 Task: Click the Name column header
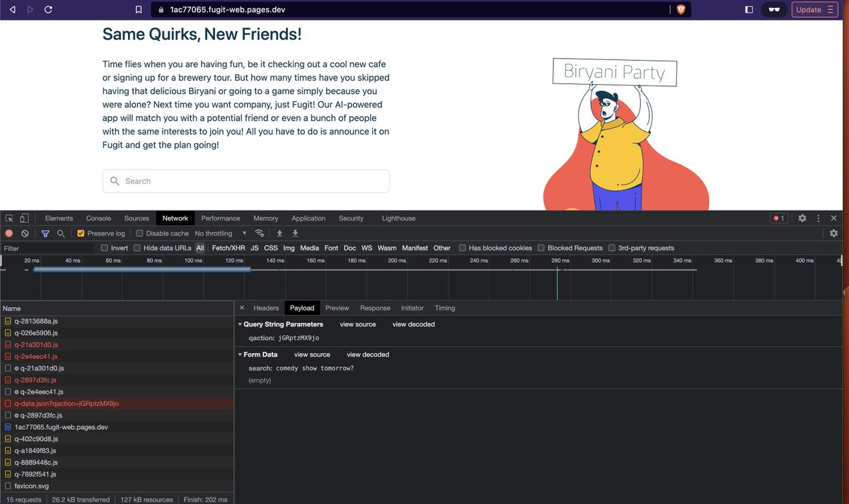coord(117,308)
